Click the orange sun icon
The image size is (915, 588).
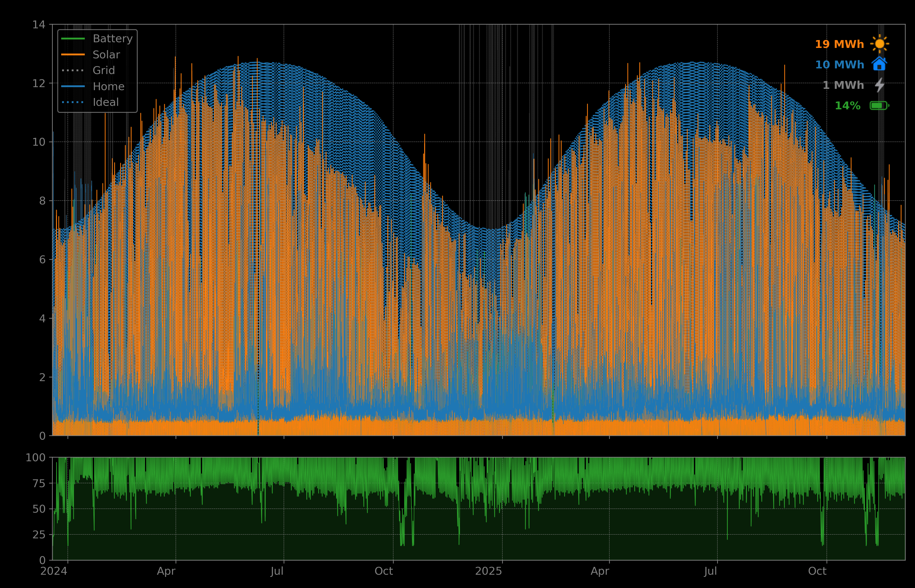(x=879, y=44)
